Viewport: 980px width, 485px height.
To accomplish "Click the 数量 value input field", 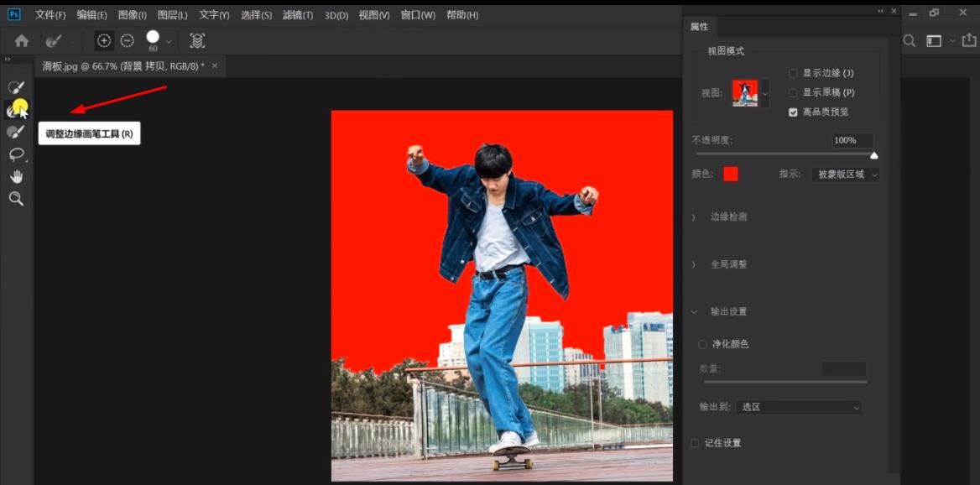I will [844, 368].
